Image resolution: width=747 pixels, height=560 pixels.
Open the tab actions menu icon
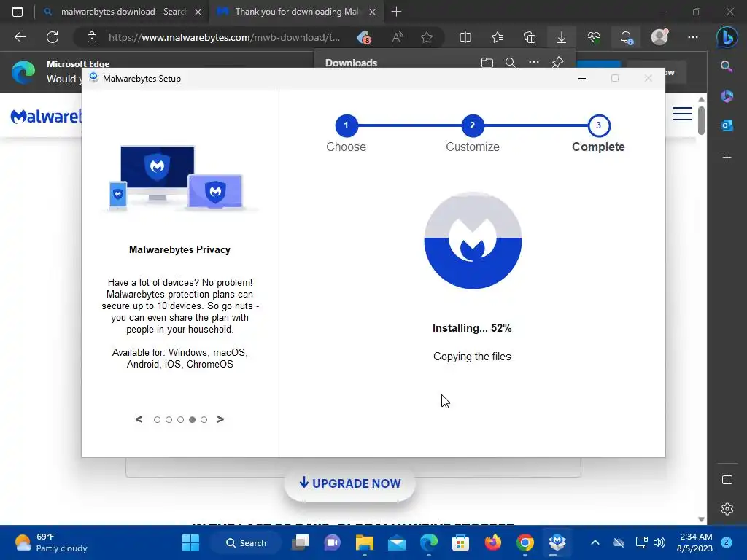tap(18, 12)
